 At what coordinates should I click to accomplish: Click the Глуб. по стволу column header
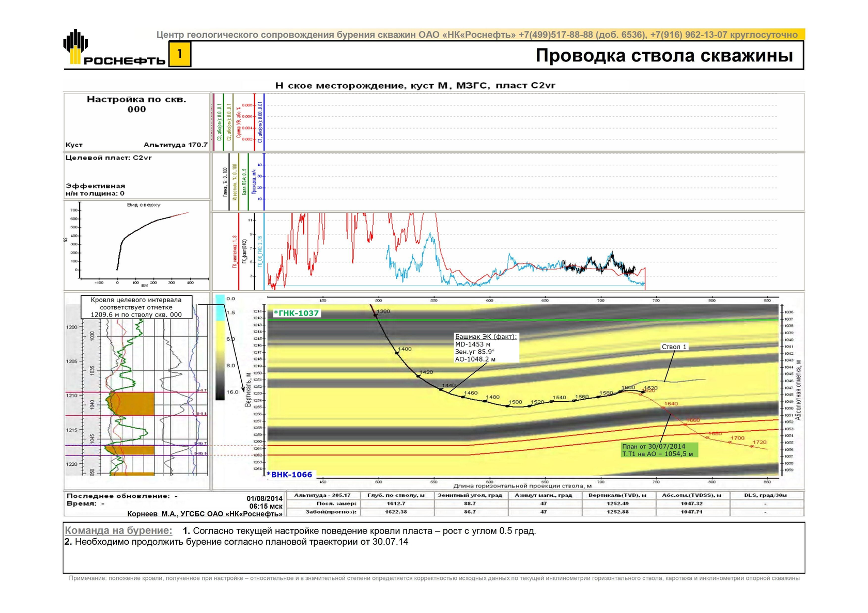396,495
